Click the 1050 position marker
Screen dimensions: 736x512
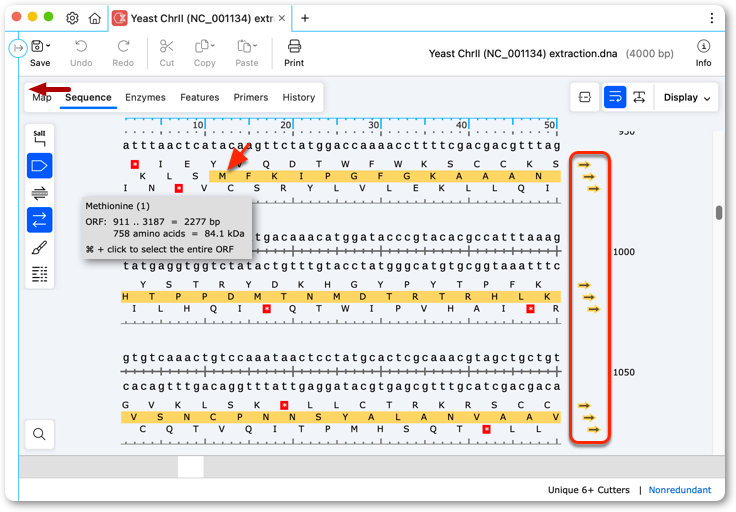point(624,373)
